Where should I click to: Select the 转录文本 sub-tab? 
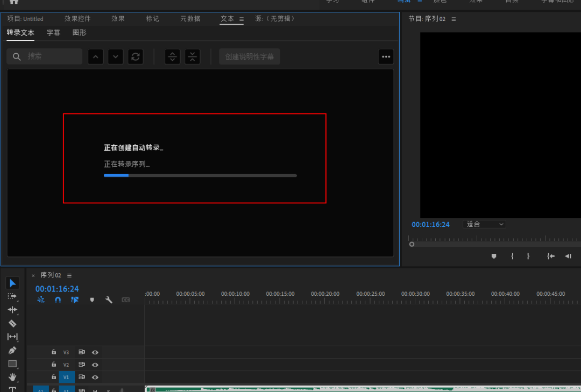click(20, 33)
